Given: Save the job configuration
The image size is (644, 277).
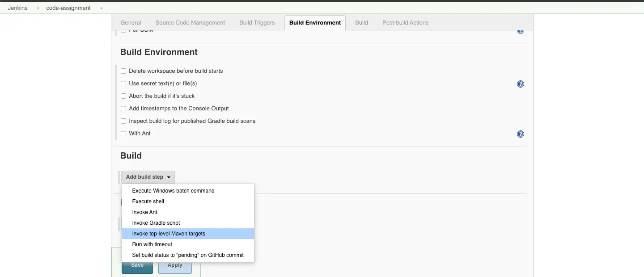Looking at the screenshot, I should click(137, 265).
